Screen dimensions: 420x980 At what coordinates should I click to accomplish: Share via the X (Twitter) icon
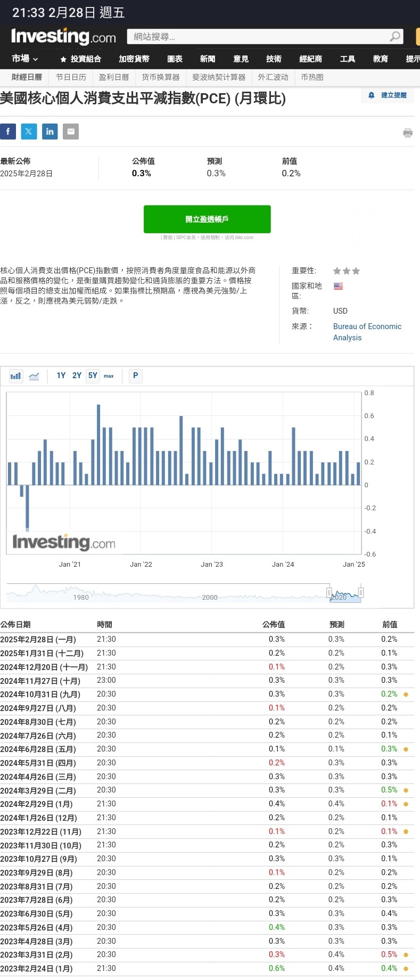[x=29, y=132]
